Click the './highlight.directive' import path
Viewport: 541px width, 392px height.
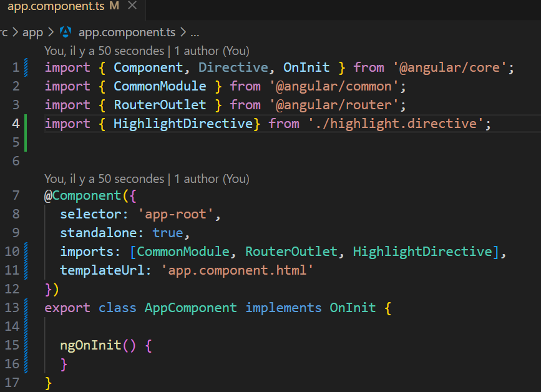[396, 124]
